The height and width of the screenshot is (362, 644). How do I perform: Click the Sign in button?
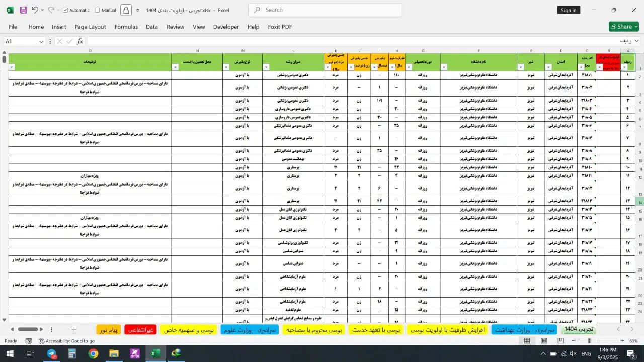(x=569, y=10)
